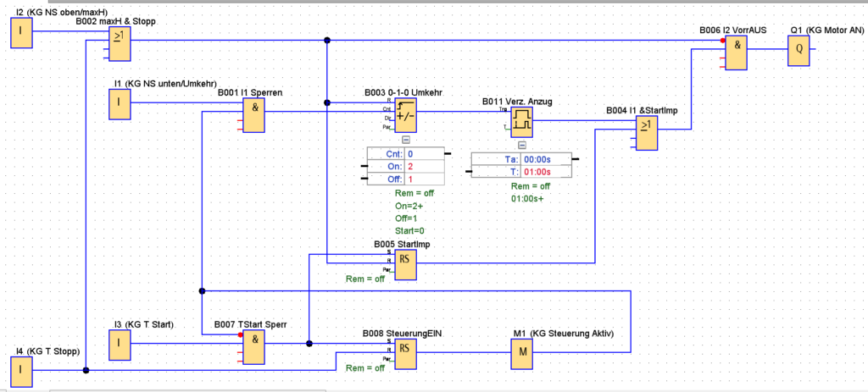Select AND block B006 I2 VorrAUS
Image resolution: width=868 pixels, height=392 pixels.
click(737, 53)
